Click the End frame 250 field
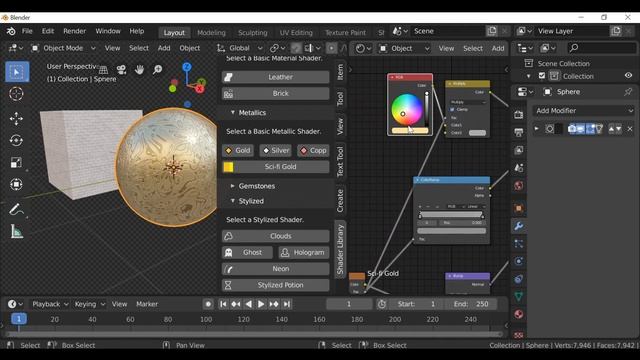Image resolution: width=640 pixels, height=360 pixels. tap(472, 304)
